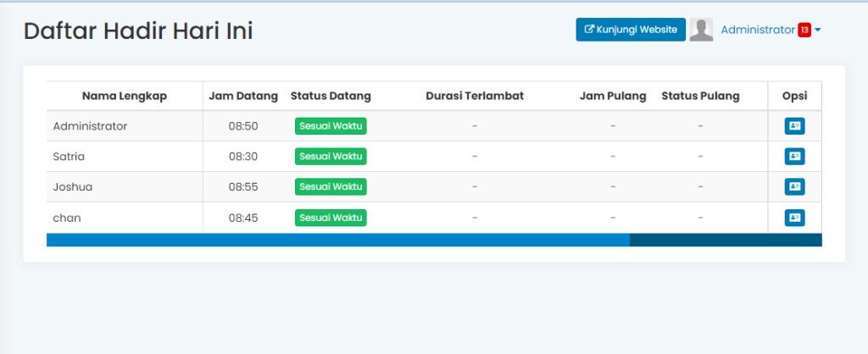Click Sesuai Waktu badge for Administrator

331,126
